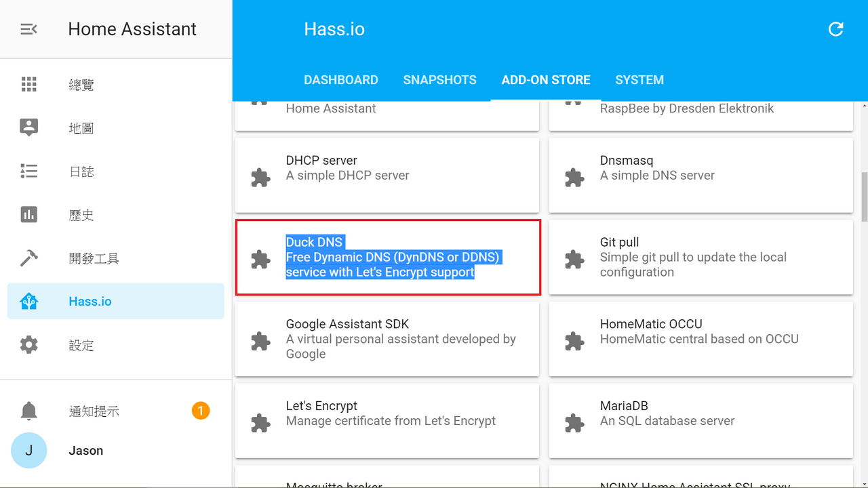The width and height of the screenshot is (868, 488).
Task: Open the Google Assistant SDK add-on
Action: pyautogui.click(x=387, y=340)
